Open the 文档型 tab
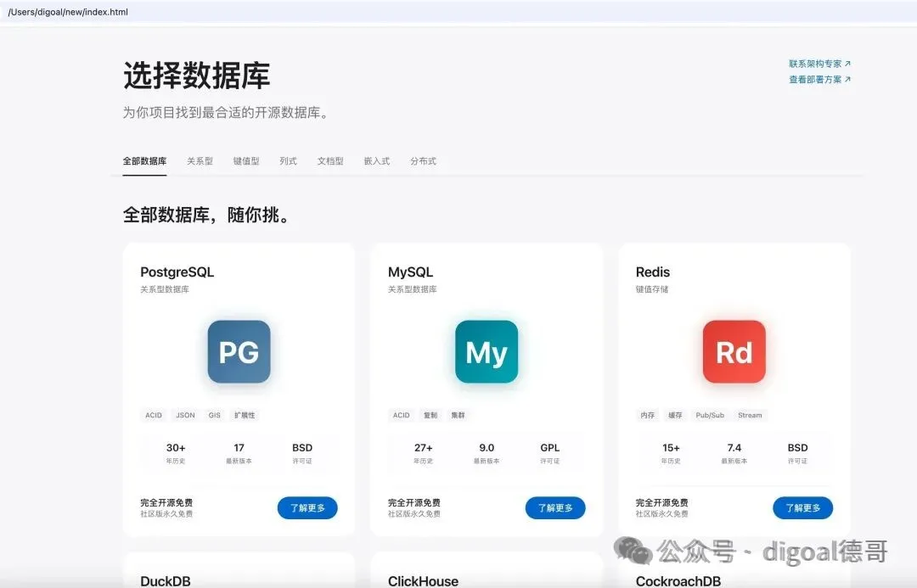Screen dimensions: 917x588 pos(330,161)
